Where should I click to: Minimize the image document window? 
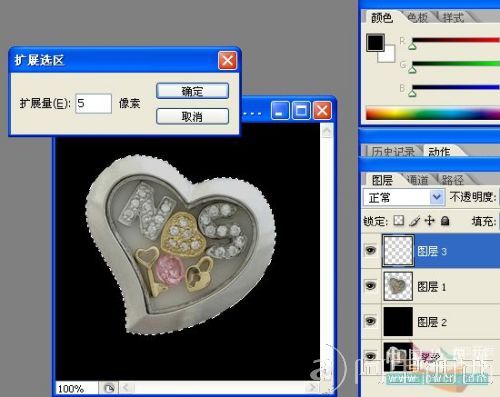click(x=280, y=110)
